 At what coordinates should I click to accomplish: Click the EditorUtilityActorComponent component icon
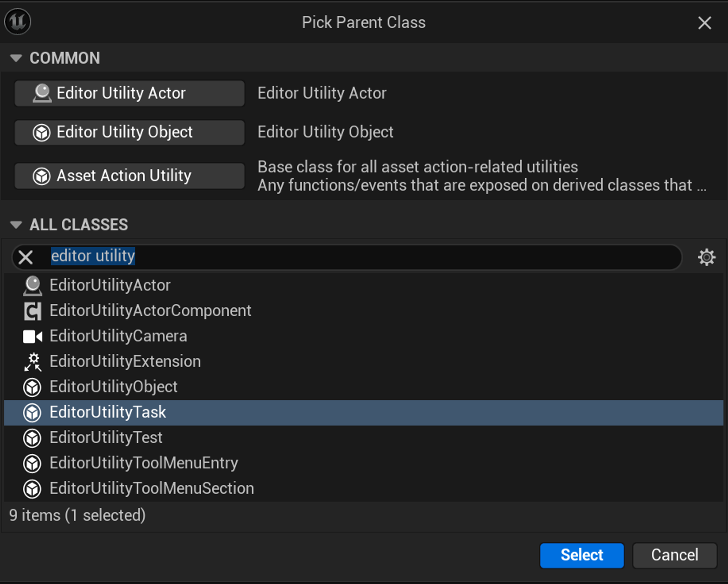[32, 311]
